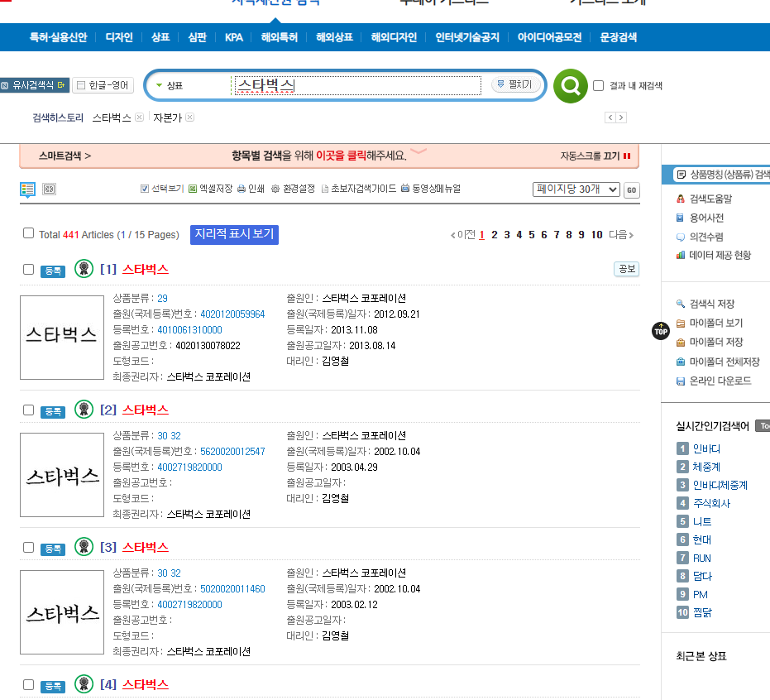Check the box for result [3]
The height and width of the screenshot is (700, 770).
pos(28,547)
